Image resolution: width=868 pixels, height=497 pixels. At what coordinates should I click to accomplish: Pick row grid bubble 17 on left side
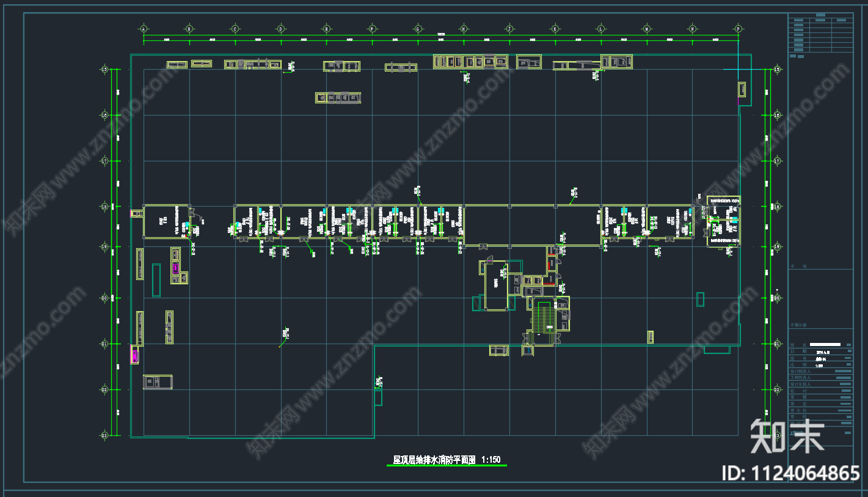coord(104,161)
